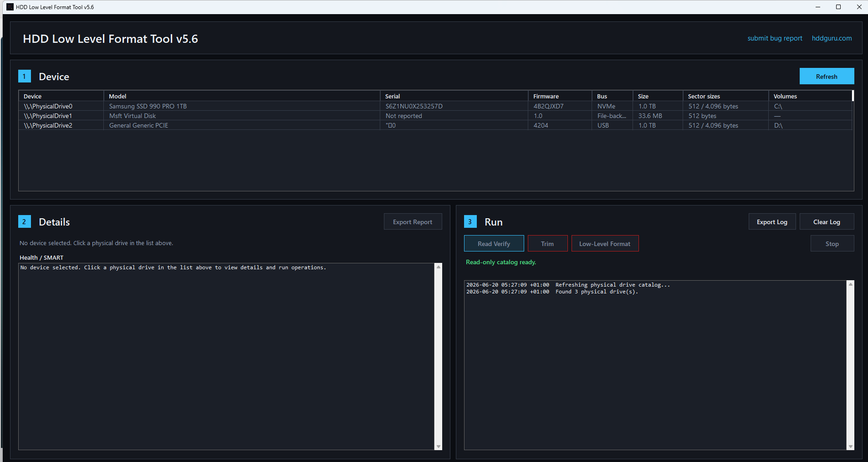Select the \\.\PhysicalDrive1 Msft Virtual Disk row
868x462 pixels.
[435, 116]
